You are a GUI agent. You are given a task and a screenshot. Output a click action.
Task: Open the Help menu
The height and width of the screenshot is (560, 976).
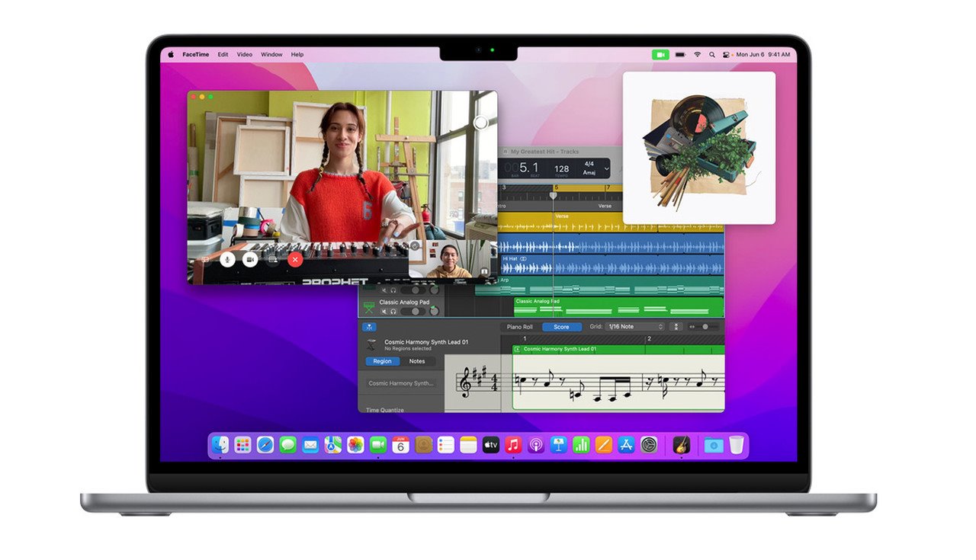click(297, 55)
